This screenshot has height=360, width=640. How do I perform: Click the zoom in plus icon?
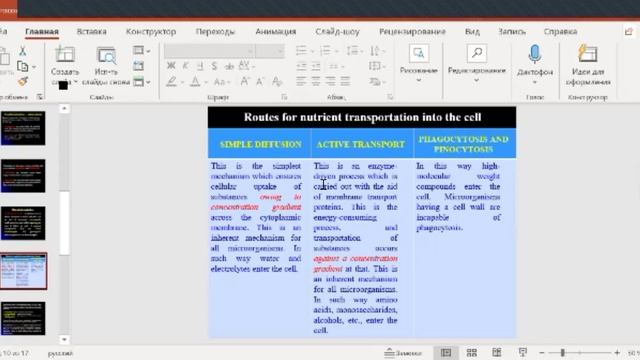[617, 353]
